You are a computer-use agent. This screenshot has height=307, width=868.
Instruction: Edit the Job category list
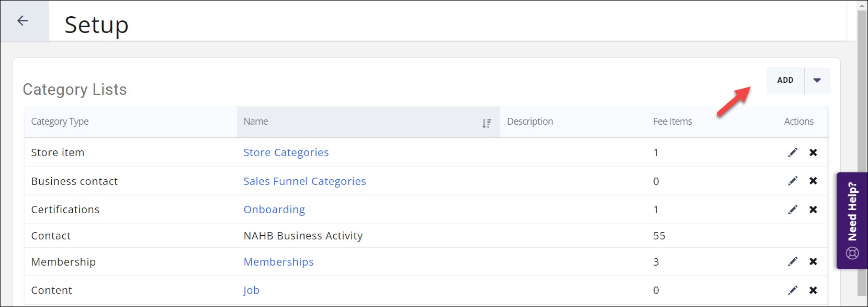pos(793,290)
